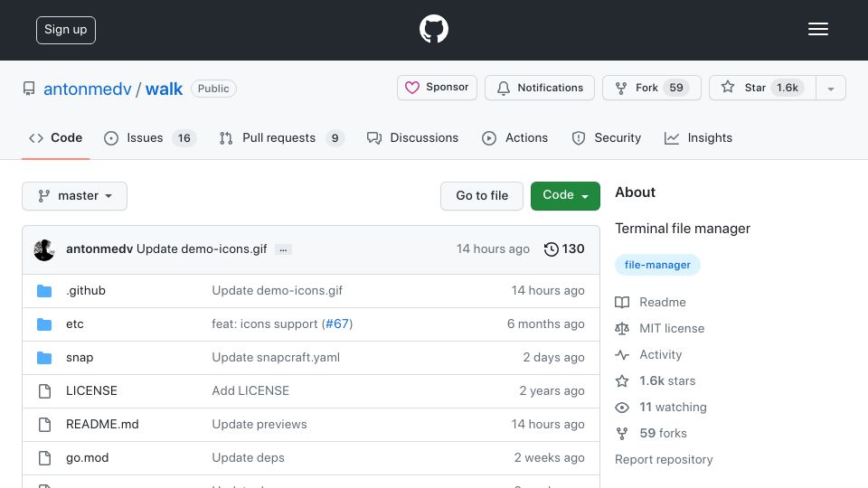Open the walk repository link

coord(164,89)
